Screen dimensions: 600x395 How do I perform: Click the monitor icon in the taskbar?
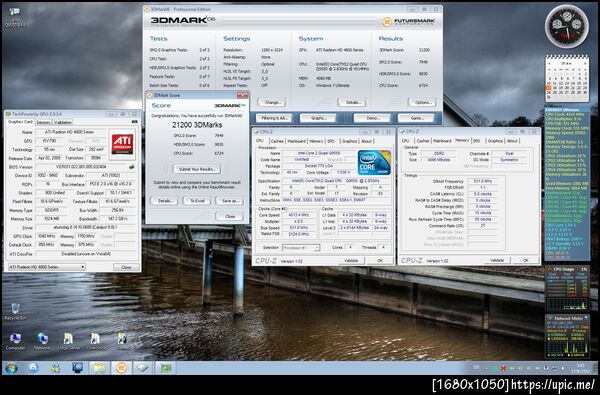point(78,368)
